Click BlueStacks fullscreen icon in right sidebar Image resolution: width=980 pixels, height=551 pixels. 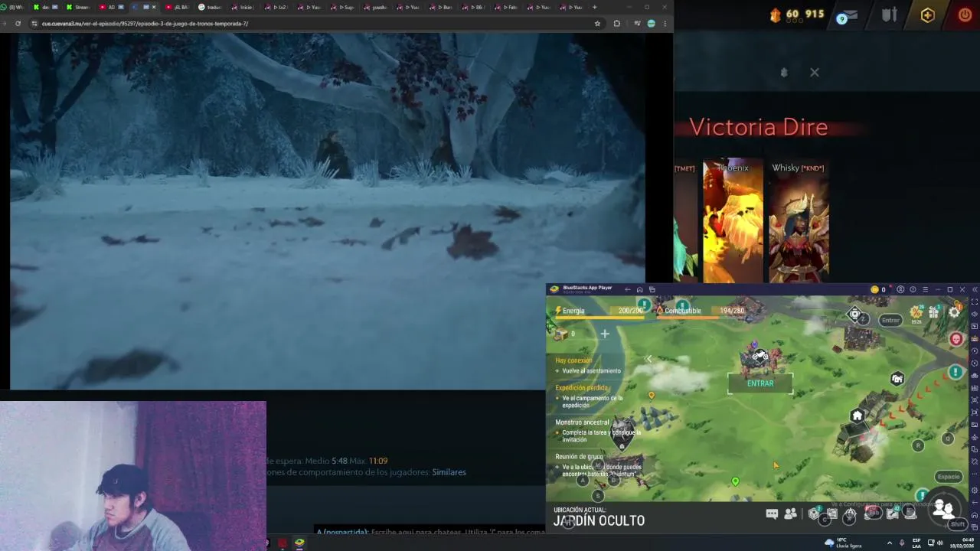click(975, 302)
